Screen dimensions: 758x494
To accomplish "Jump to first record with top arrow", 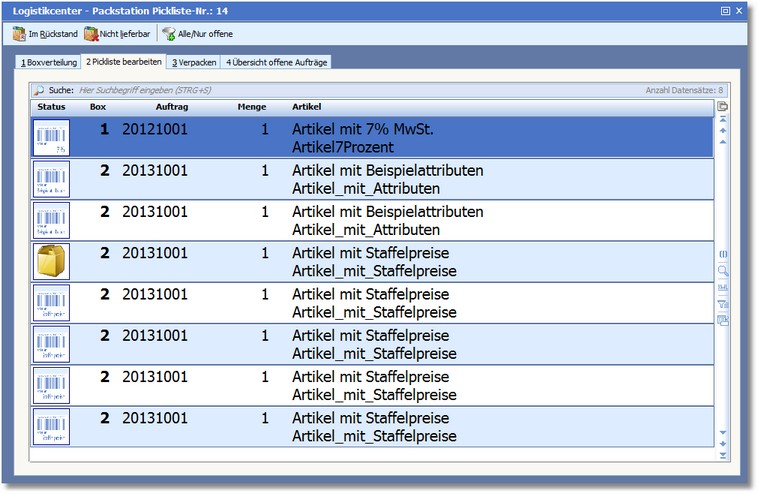I will coord(723,119).
